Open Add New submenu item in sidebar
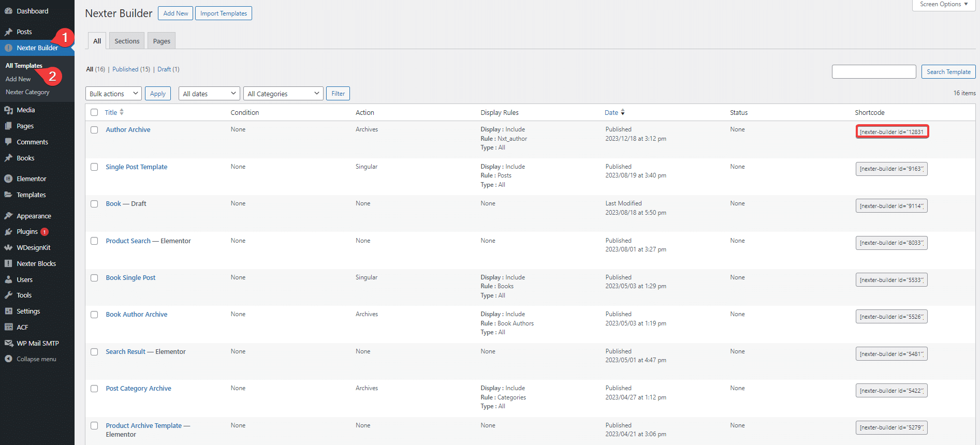Viewport: 980px width, 445px height. point(18,79)
